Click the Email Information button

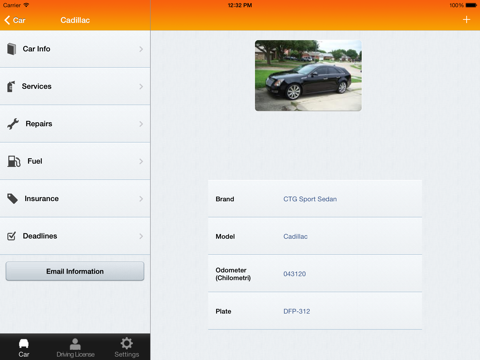tap(75, 271)
